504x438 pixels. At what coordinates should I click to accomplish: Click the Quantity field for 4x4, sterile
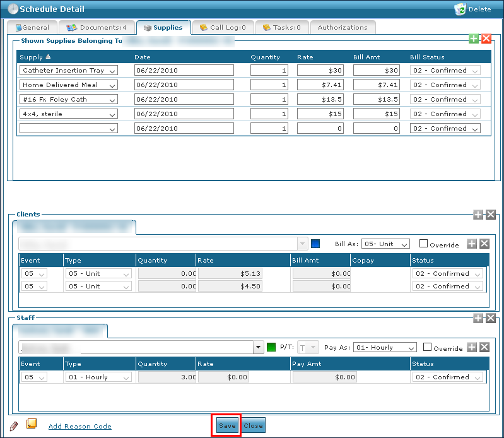pyautogui.click(x=269, y=114)
